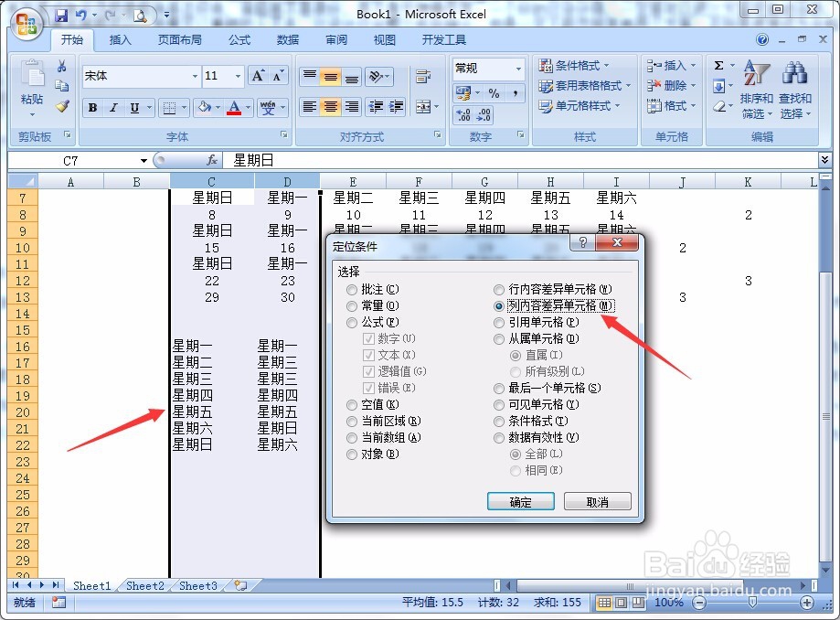Screen dimensions: 840x620
Task: Select 可见单元格 radio option
Action: [x=499, y=405]
